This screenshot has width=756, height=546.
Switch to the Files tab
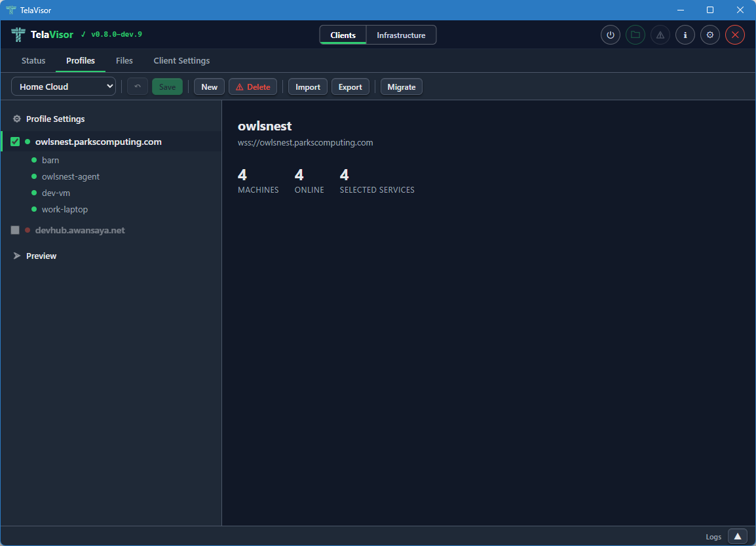tap(124, 60)
